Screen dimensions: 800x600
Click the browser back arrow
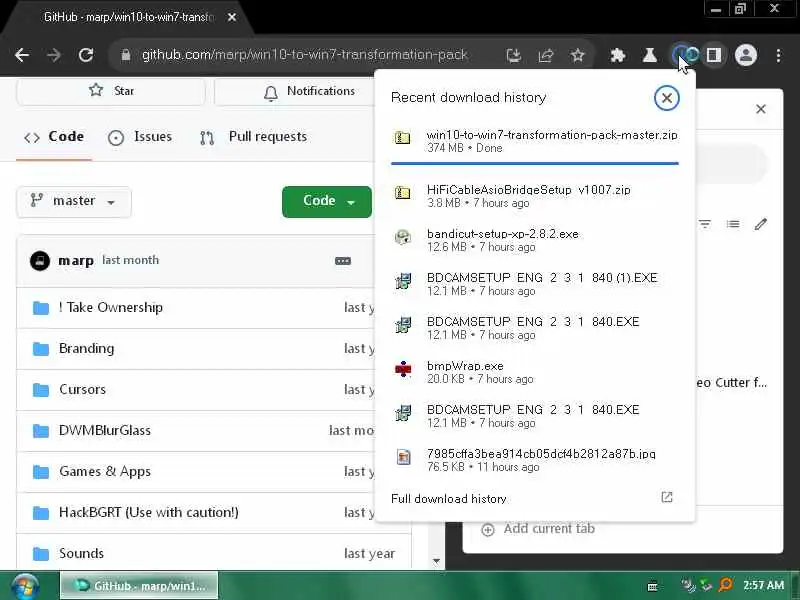(22, 55)
